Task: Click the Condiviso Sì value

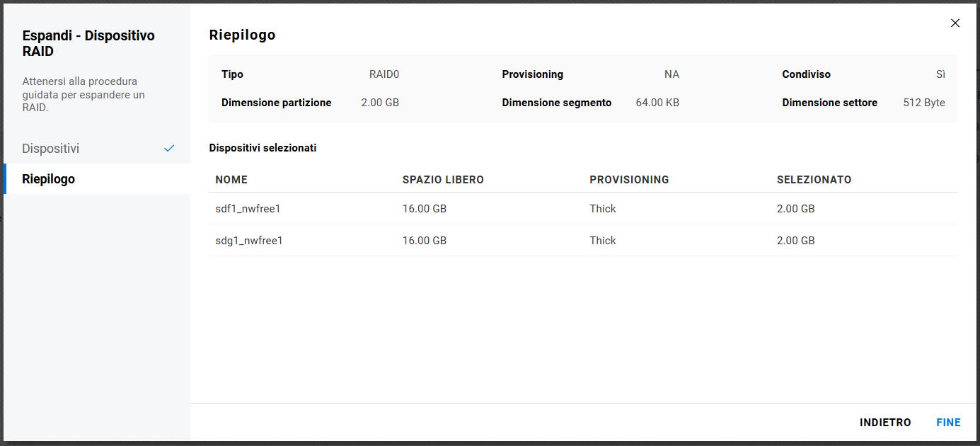Action: pos(940,74)
